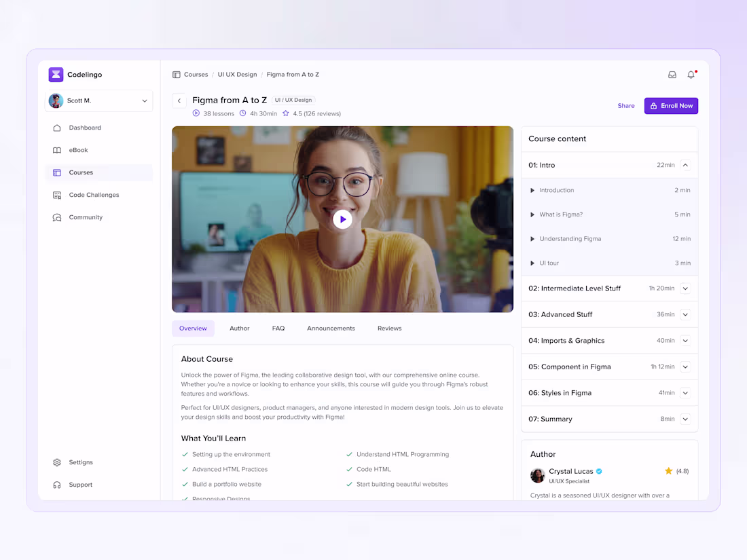Click the Support headset icon
This screenshot has width=747, height=560.
pos(56,485)
